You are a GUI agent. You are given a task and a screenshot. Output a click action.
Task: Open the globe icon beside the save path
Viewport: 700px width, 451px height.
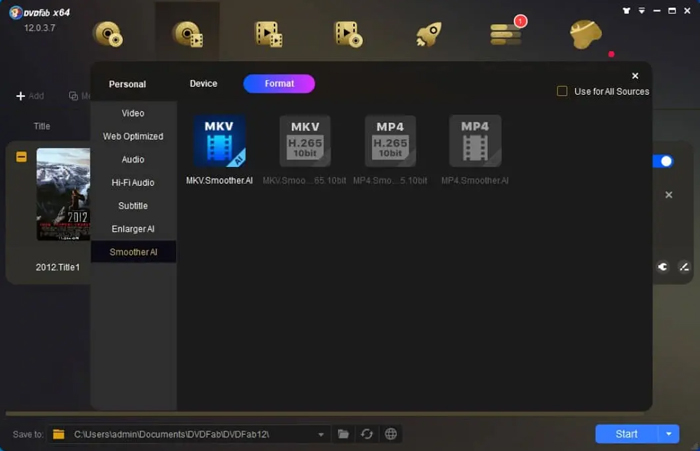pos(391,434)
